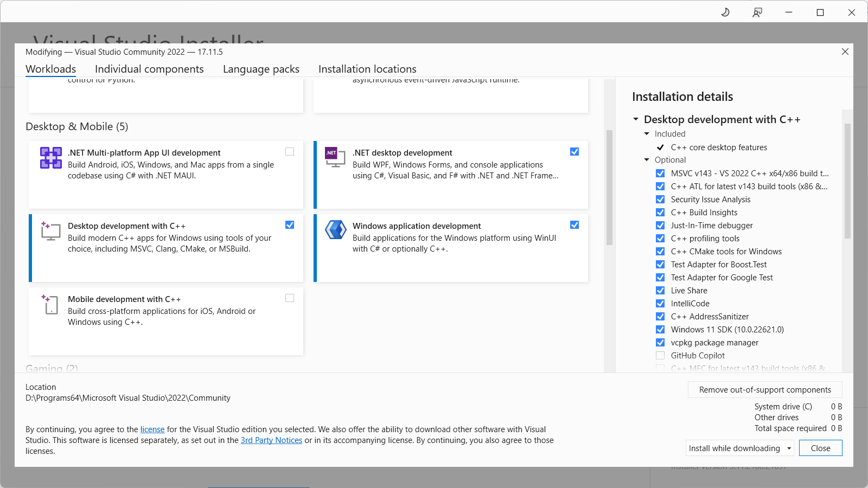Switch to Individual components tab
This screenshot has width=868, height=488.
[149, 69]
